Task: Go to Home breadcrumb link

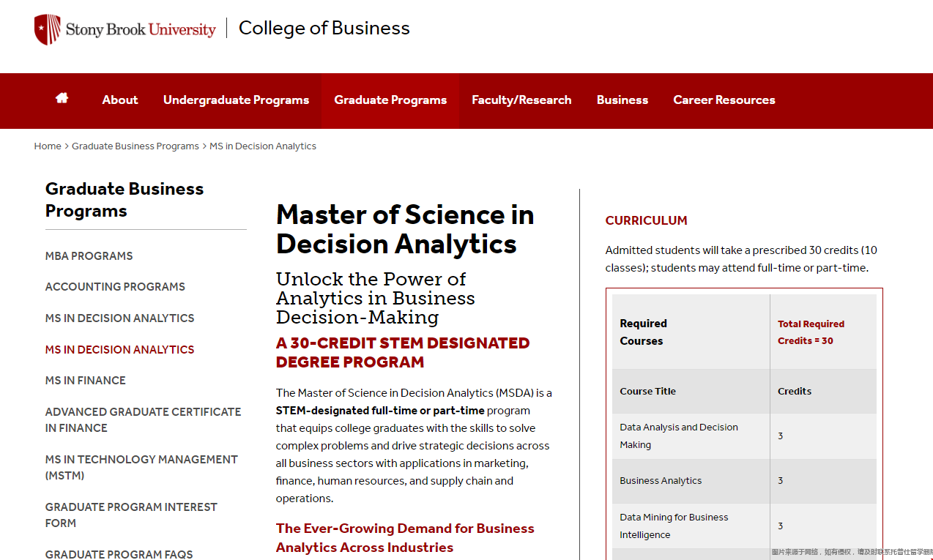Action: tap(48, 146)
